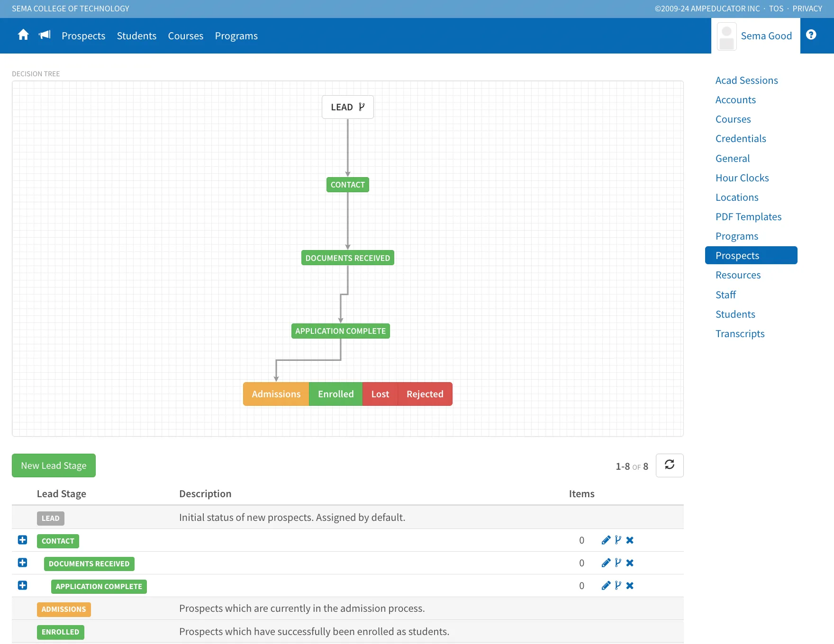Click DOCUMENTS RECEIVED badge in table

(89, 563)
